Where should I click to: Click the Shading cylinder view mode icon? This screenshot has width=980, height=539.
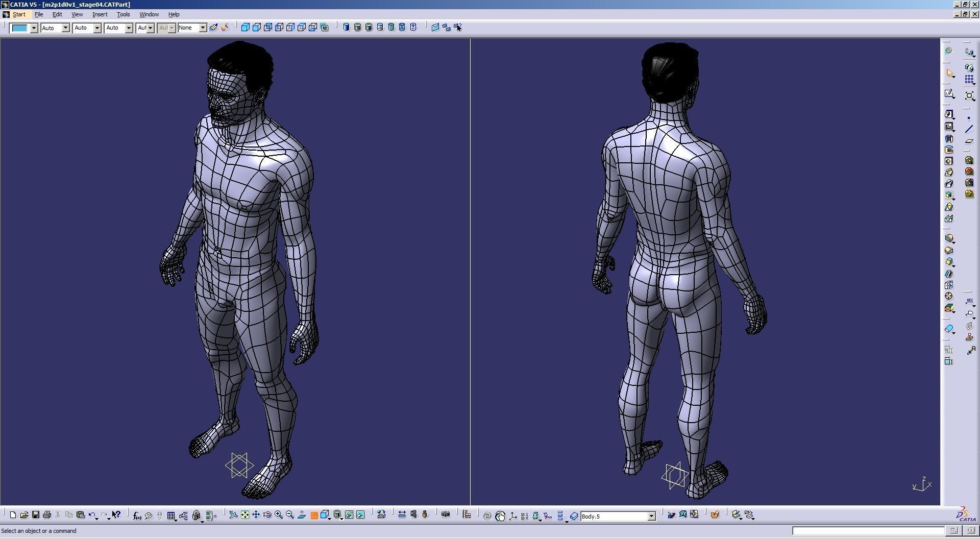(347, 28)
